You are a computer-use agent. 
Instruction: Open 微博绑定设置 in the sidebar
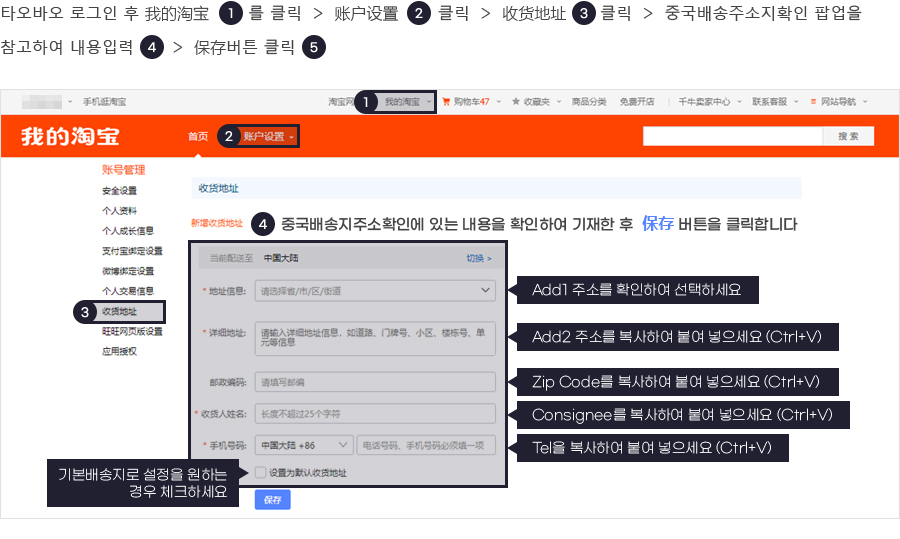[128, 271]
